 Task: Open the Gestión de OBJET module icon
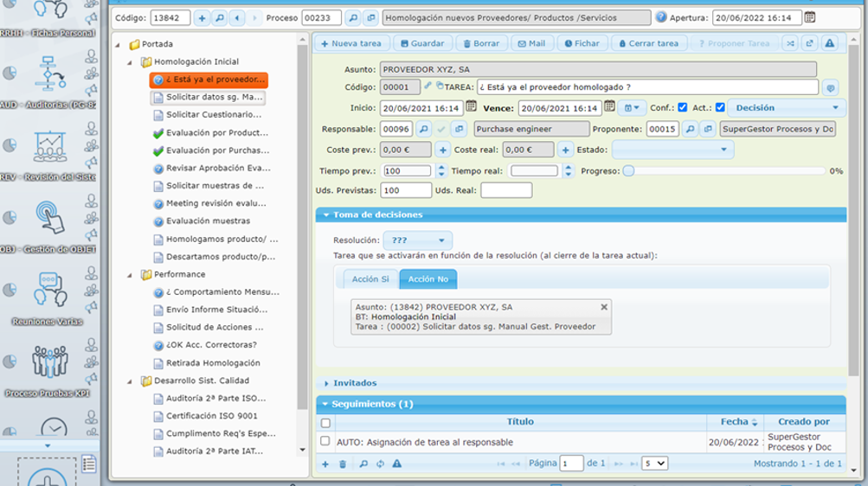tap(50, 218)
